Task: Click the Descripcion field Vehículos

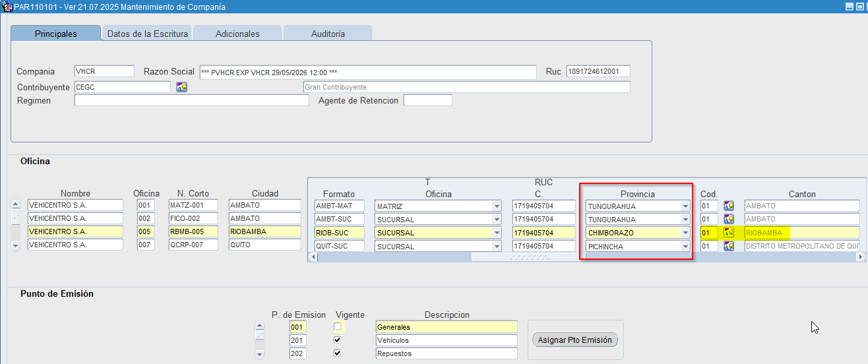Action: click(447, 340)
